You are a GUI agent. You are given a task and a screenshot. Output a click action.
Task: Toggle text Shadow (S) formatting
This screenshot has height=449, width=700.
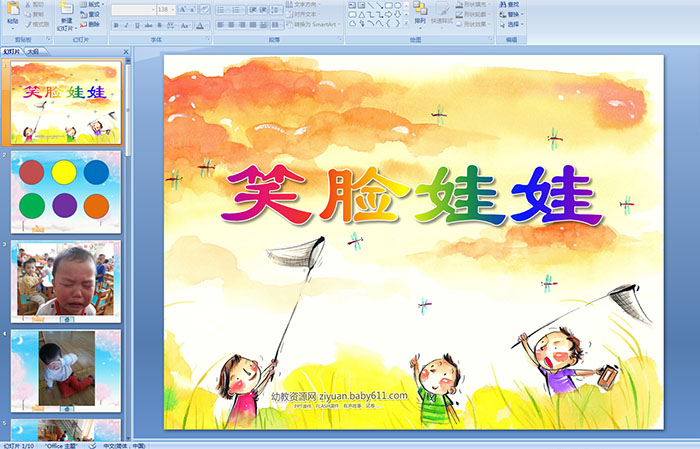[159, 25]
